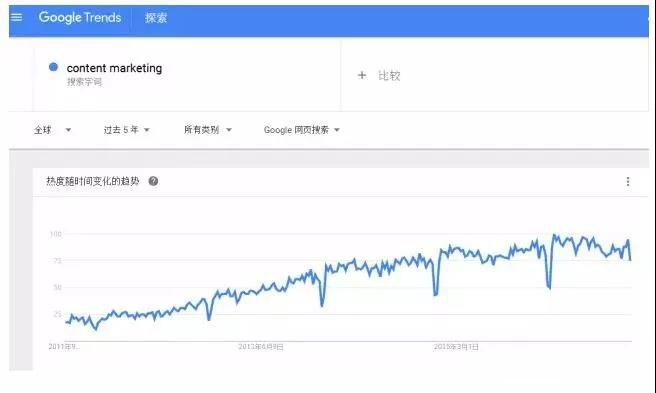The width and height of the screenshot is (656, 393).
Task: Click the Google Trends logo
Action: coord(80,18)
